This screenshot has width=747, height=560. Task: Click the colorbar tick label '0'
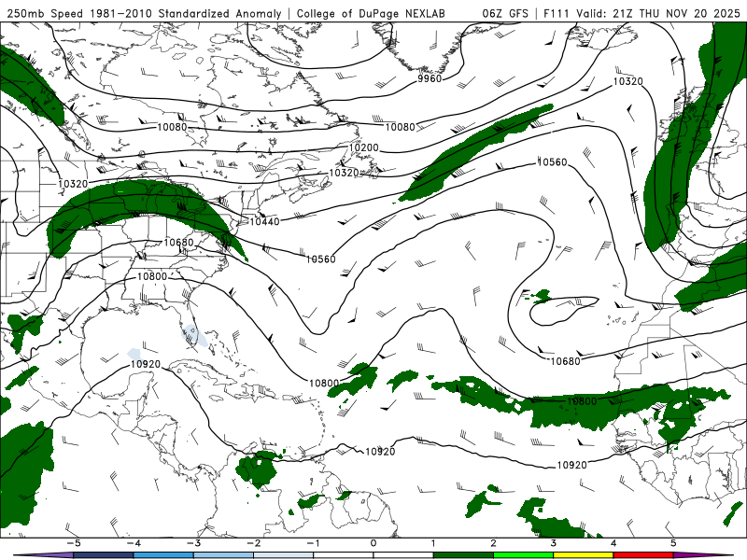pyautogui.click(x=373, y=543)
